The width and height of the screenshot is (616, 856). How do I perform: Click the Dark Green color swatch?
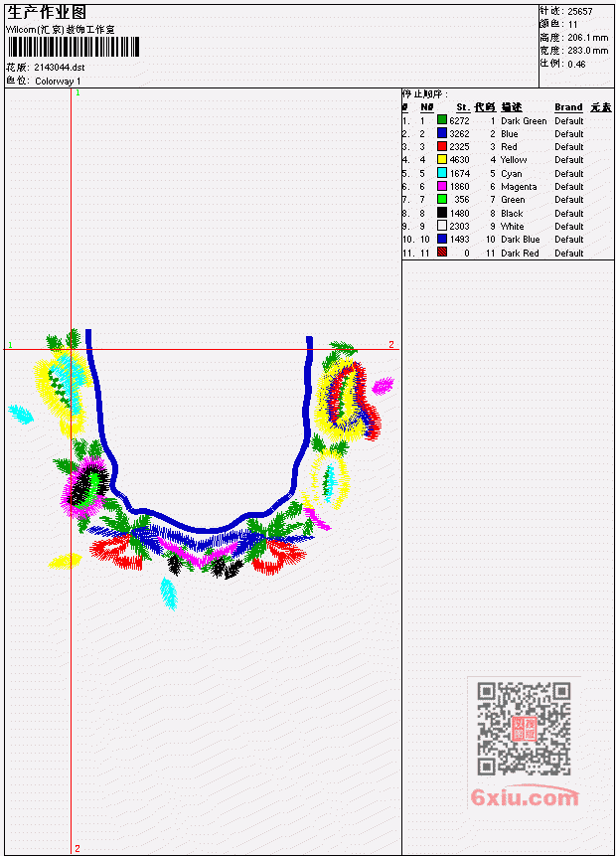(x=442, y=120)
